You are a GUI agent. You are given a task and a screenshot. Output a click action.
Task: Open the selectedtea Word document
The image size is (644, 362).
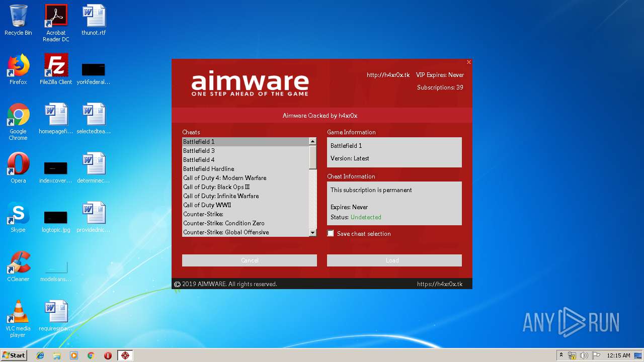pos(94,119)
